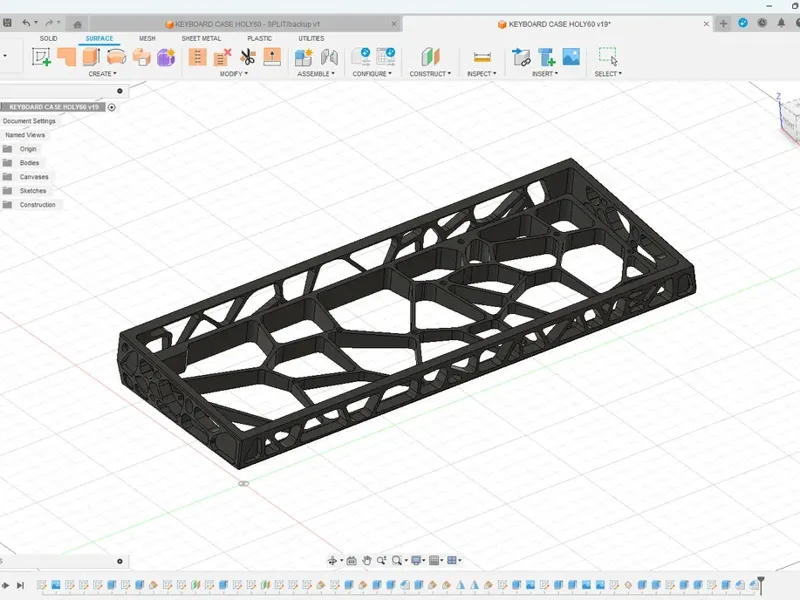Select the Bodies folder in browser
The height and width of the screenshot is (600, 800).
pyautogui.click(x=29, y=163)
